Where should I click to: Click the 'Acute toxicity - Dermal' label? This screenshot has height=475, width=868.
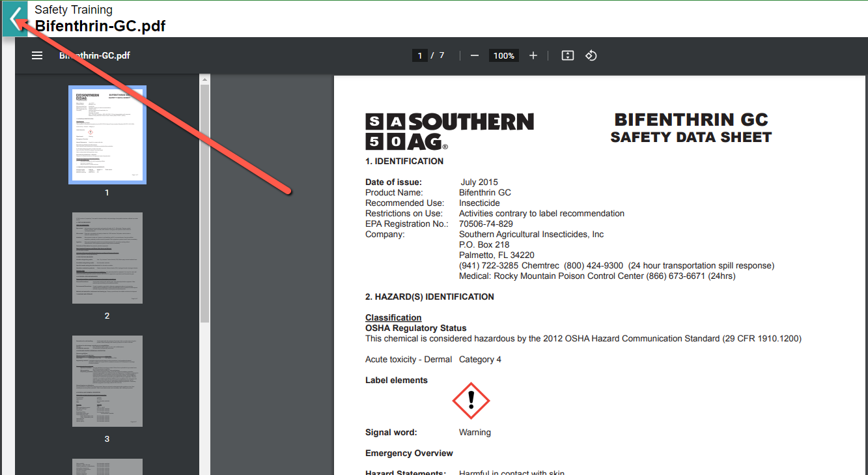click(x=409, y=359)
